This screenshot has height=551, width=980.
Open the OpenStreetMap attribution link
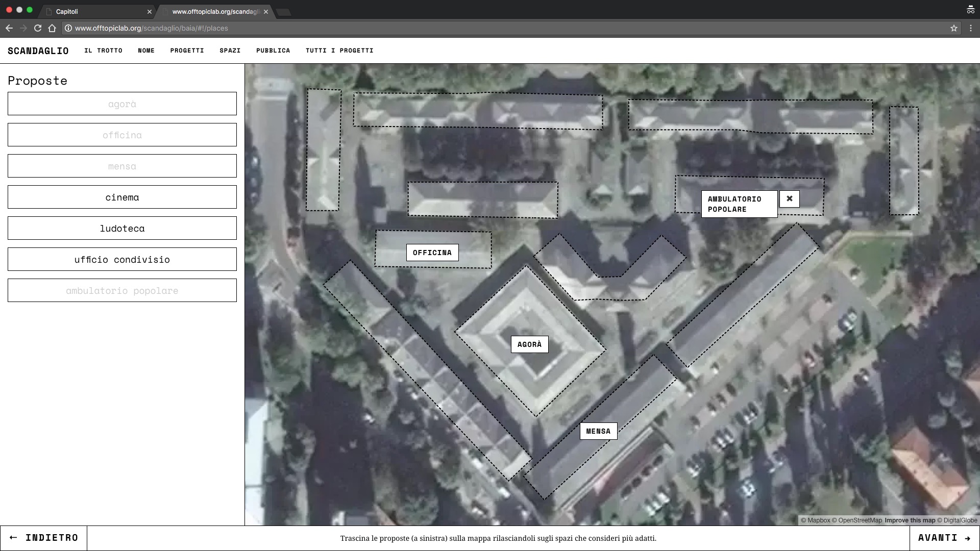pyautogui.click(x=857, y=520)
